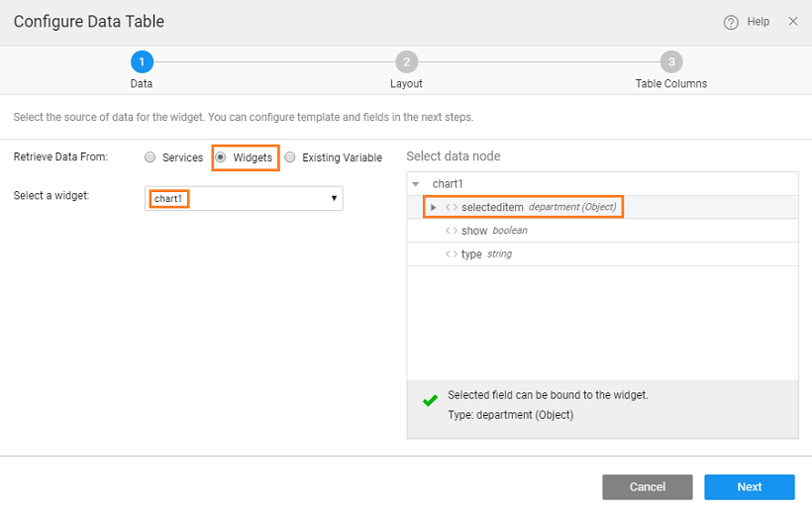The height and width of the screenshot is (517, 812).
Task: Close the Configure Data Table dialog
Action: [x=792, y=22]
